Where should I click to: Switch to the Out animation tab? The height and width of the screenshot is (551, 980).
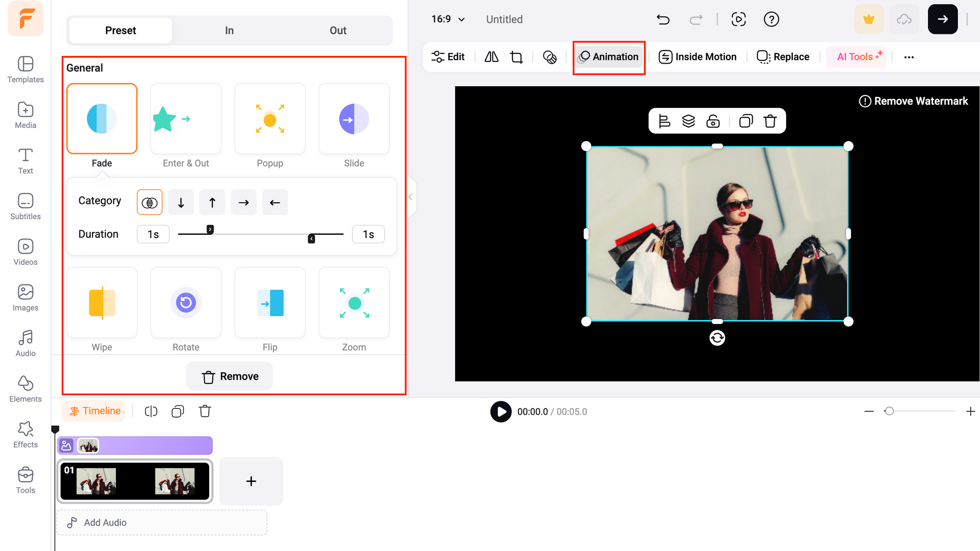click(338, 30)
